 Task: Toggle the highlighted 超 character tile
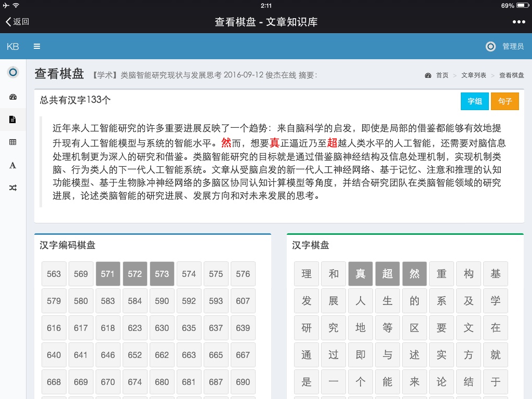388,274
